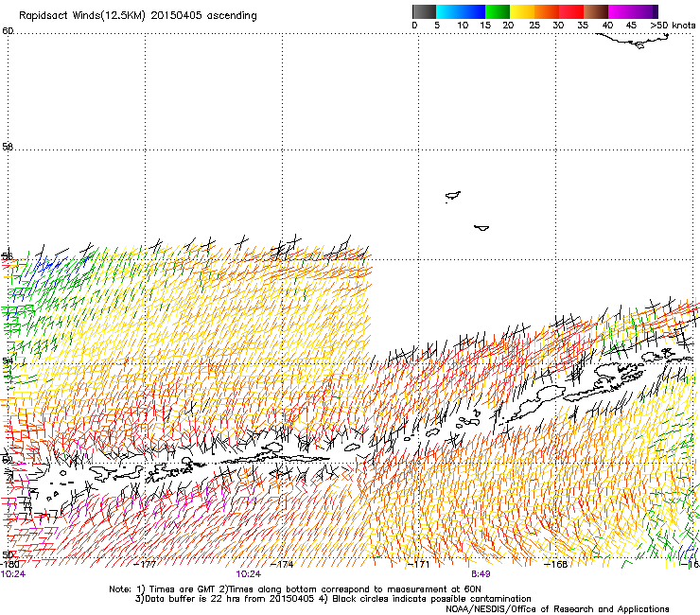Click the 'Data buffer is 22 hrs' note line
This screenshot has width=700, height=615.
(x=333, y=599)
